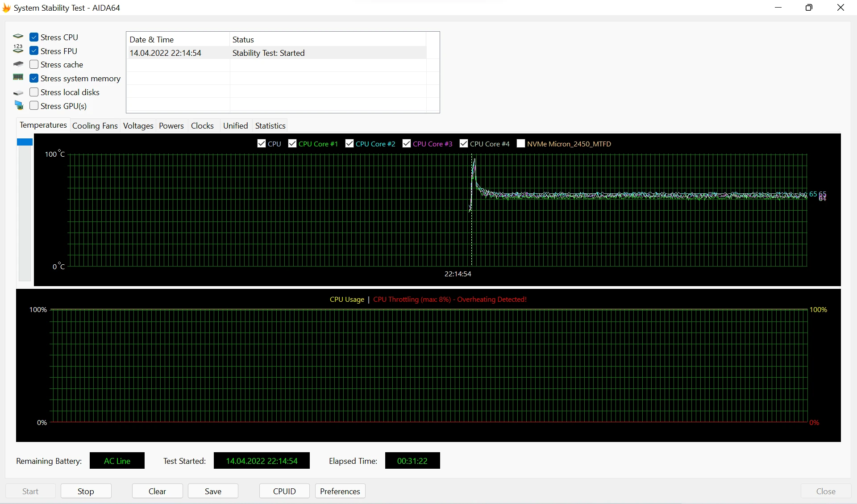Disable the Stress system memory checkbox
The height and width of the screenshot is (504, 857).
click(34, 78)
